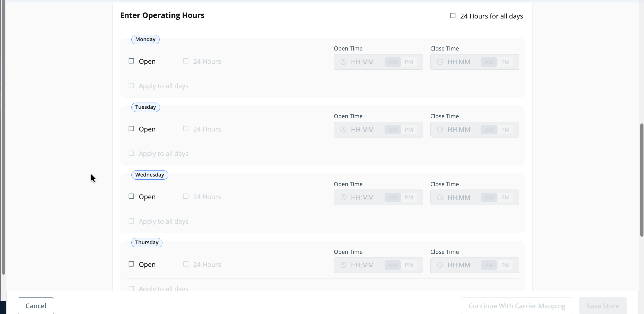This screenshot has height=314, width=644.
Task: Click clock icon in Wednesday Close Time
Action: [x=440, y=197]
